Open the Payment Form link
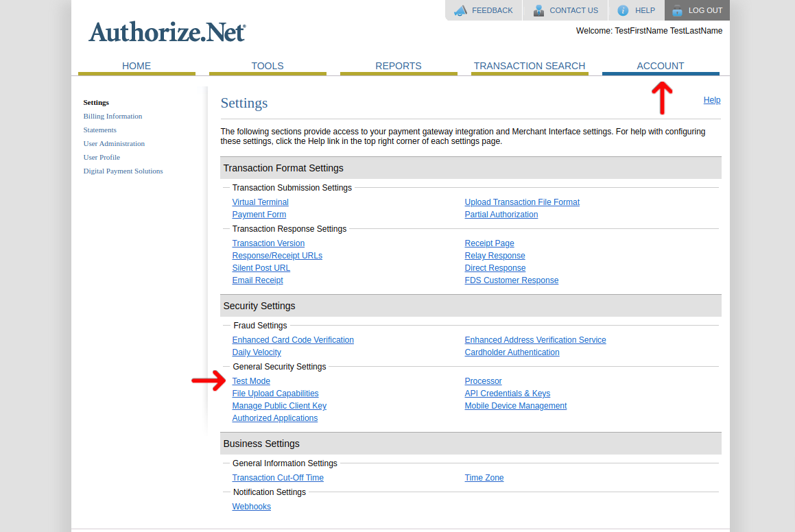 (x=259, y=215)
